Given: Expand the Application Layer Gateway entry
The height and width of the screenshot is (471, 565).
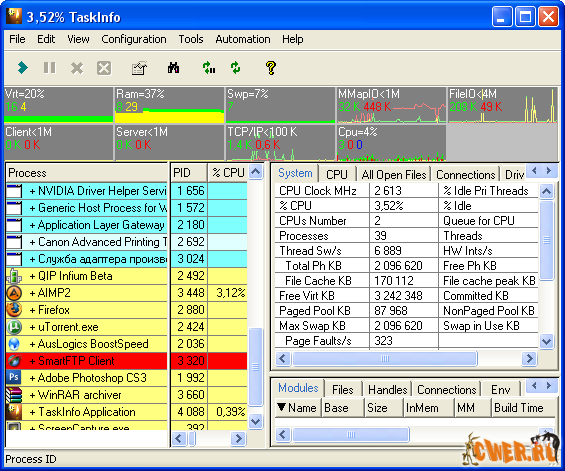Looking at the screenshot, I should (x=32, y=225).
